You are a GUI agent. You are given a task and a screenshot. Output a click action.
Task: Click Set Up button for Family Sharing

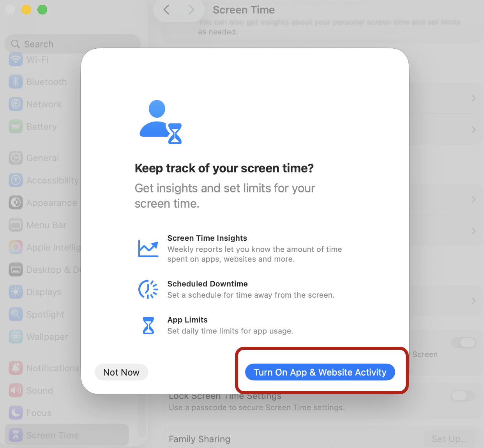(449, 439)
